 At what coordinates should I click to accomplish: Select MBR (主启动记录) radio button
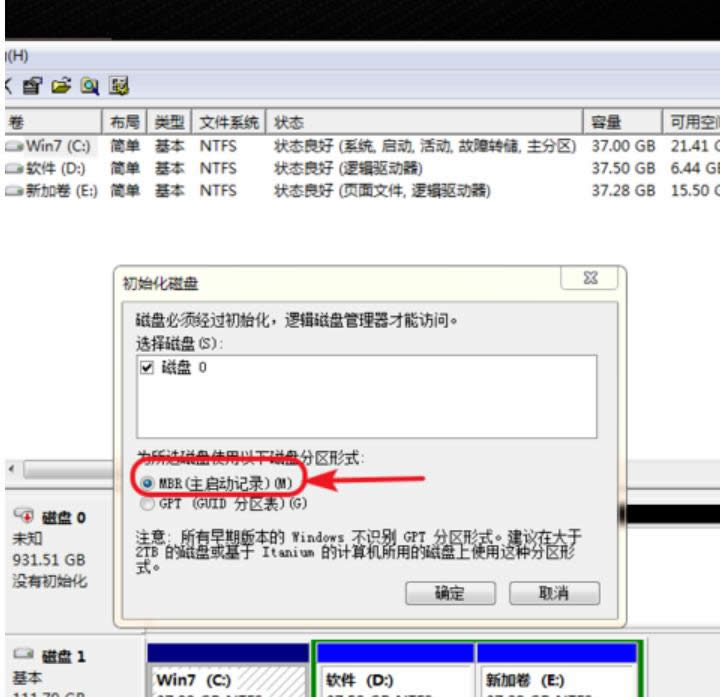pyautogui.click(x=148, y=482)
